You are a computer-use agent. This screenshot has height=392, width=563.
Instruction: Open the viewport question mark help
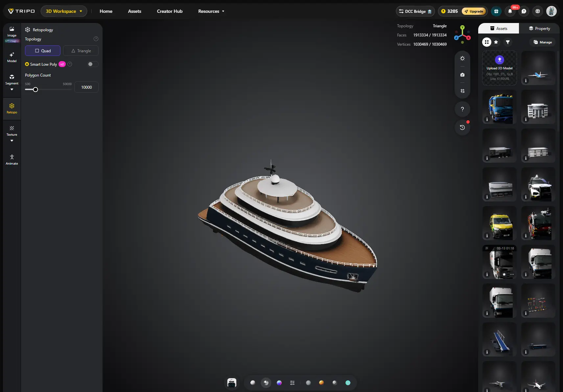click(x=462, y=109)
